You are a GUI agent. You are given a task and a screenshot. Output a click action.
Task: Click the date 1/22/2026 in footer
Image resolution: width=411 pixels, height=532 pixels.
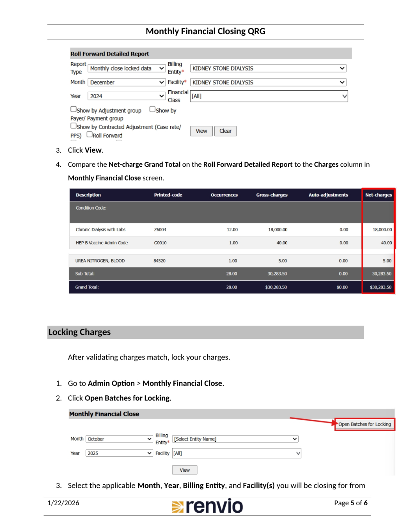[x=63, y=503]
